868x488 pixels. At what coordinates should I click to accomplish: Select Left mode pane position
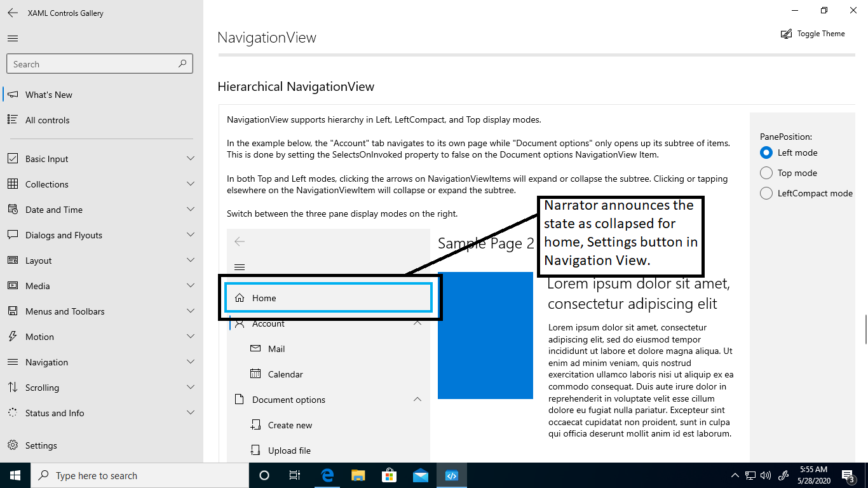[x=766, y=152]
